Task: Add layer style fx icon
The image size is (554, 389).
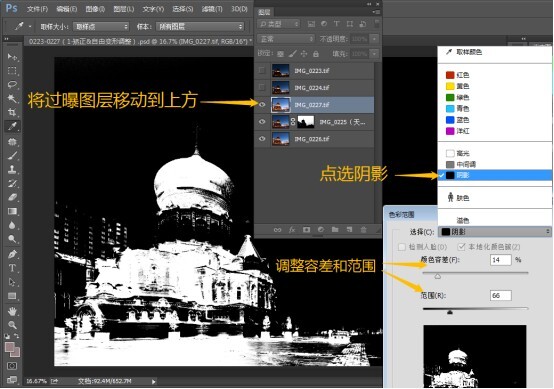Action: coord(292,230)
